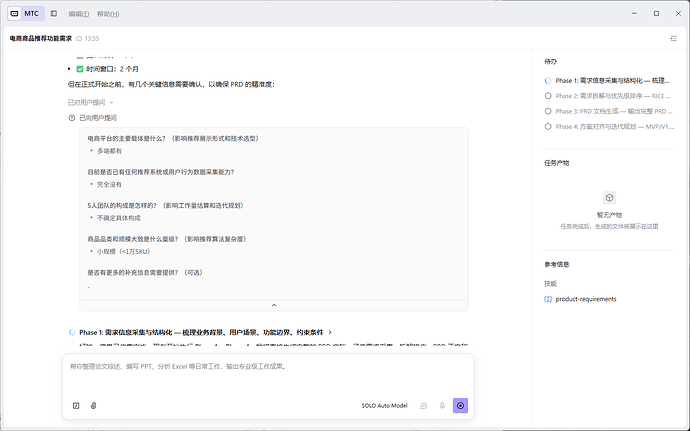
Task: Click the question-circle icon beside 已向用户提问
Action: tap(72, 118)
